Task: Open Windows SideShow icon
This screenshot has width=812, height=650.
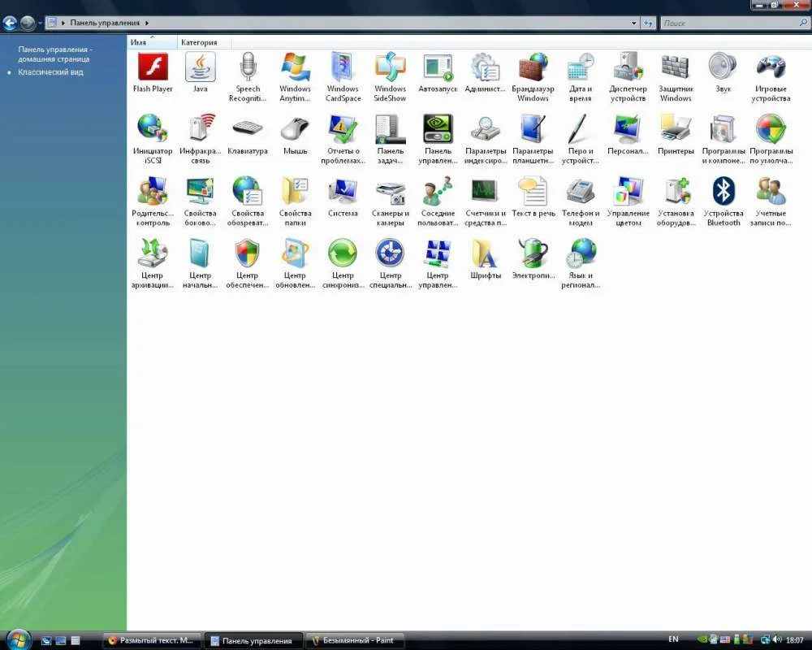Action: [390, 76]
